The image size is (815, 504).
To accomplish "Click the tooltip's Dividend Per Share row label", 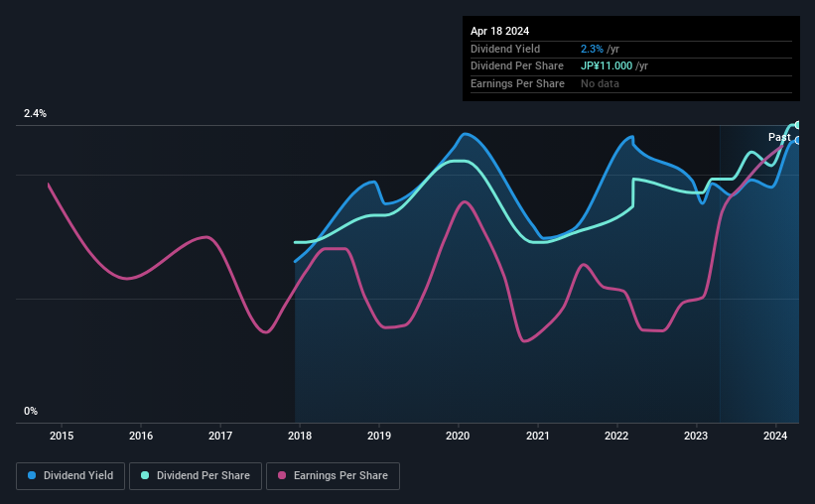I will 516,66.
